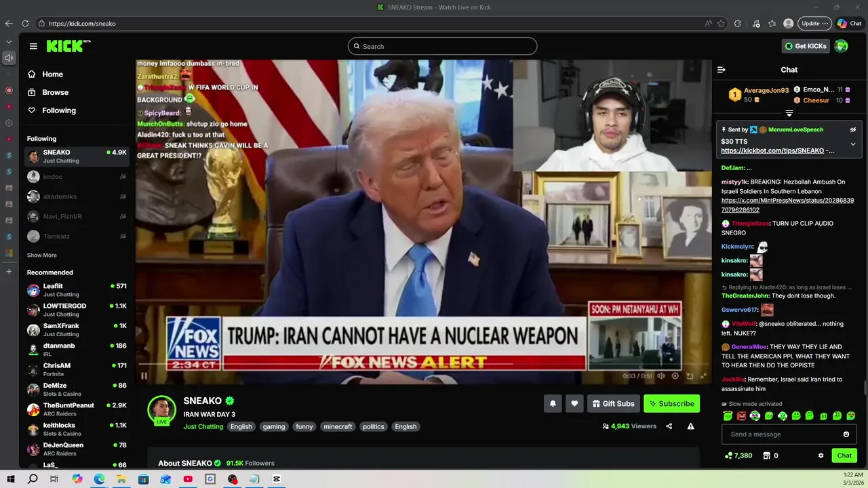The height and width of the screenshot is (488, 868).
Task: Open Edge Read aloud icon
Action: [708, 23]
